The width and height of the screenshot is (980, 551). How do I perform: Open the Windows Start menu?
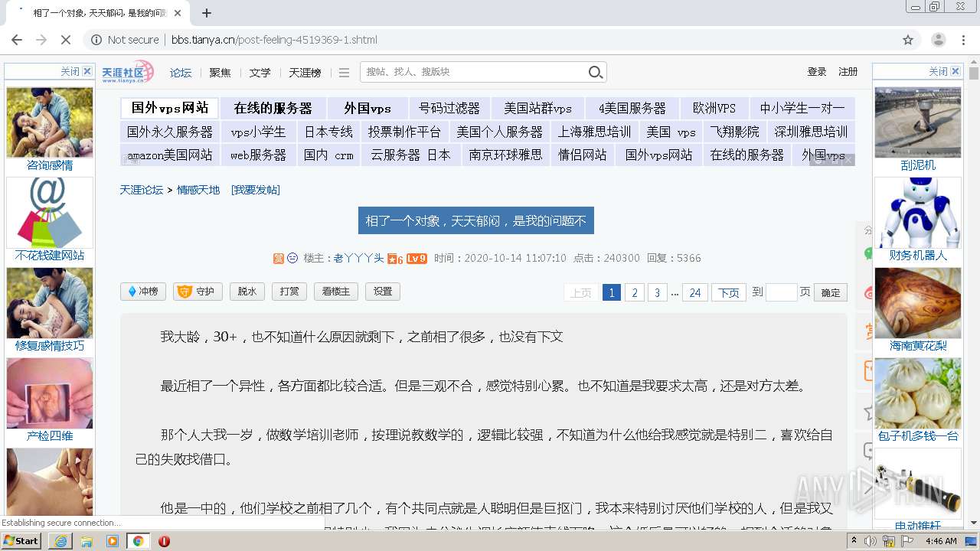[x=21, y=540]
